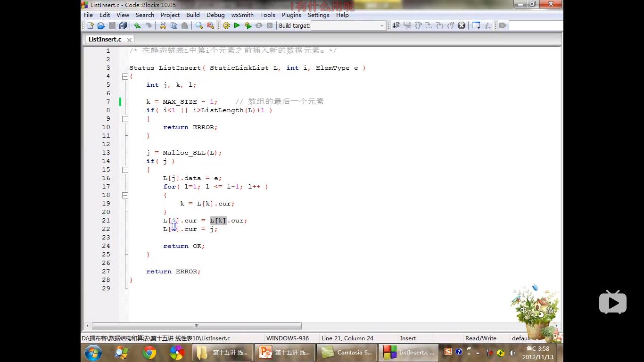Click the Stop debugger icon

click(x=462, y=25)
